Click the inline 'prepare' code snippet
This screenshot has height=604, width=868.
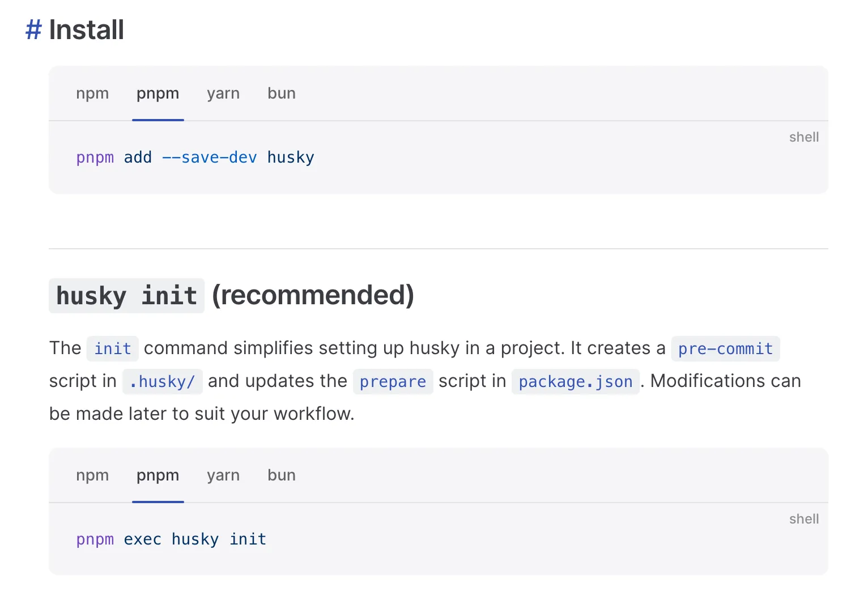[393, 381]
